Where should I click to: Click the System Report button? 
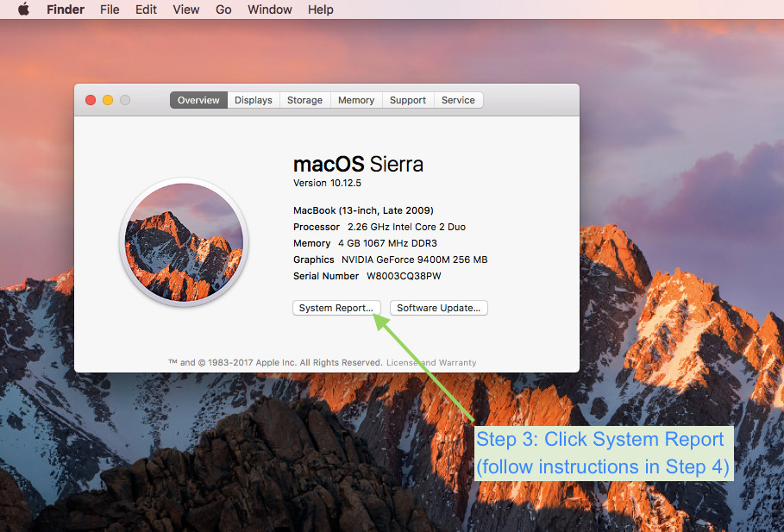click(336, 308)
